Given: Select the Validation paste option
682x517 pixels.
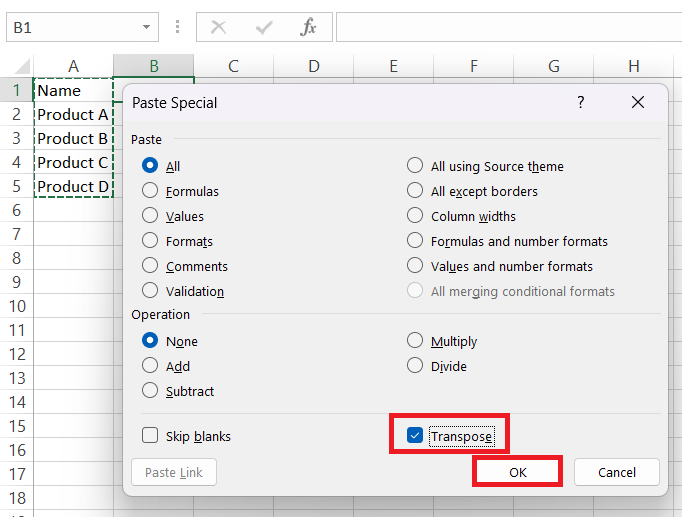Looking at the screenshot, I should 183,291.
